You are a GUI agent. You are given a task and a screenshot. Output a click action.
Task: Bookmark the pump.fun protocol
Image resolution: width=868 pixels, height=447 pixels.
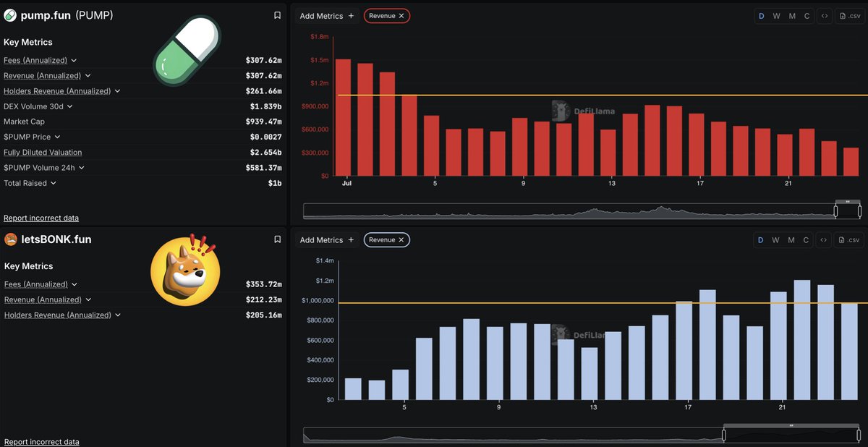coord(277,15)
